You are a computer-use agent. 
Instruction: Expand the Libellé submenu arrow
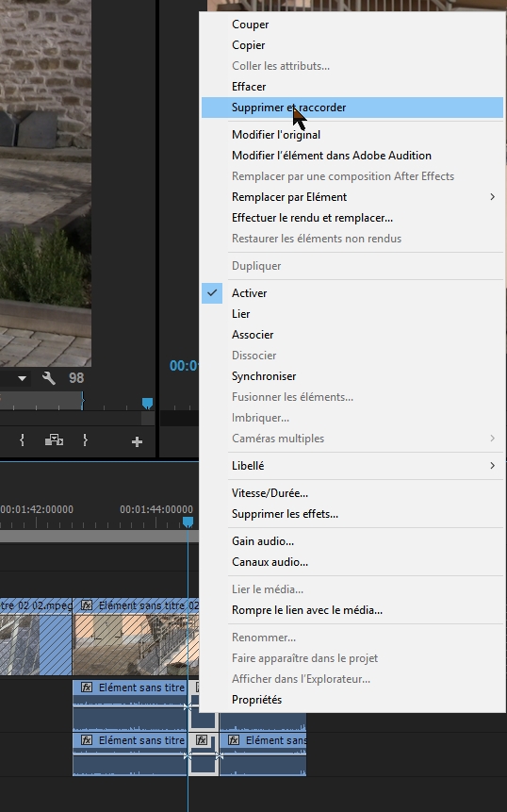pyautogui.click(x=492, y=466)
